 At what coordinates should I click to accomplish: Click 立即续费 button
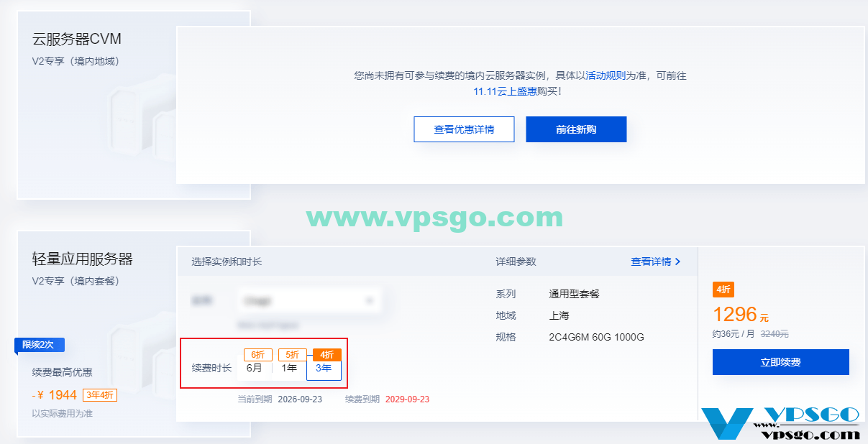click(x=780, y=362)
